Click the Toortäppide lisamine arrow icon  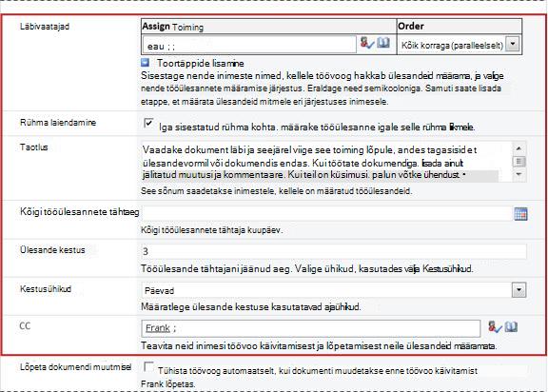(145, 63)
